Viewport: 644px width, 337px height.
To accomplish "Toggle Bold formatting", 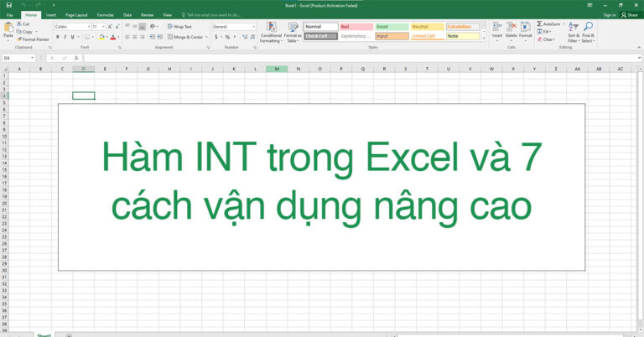I will coord(58,38).
